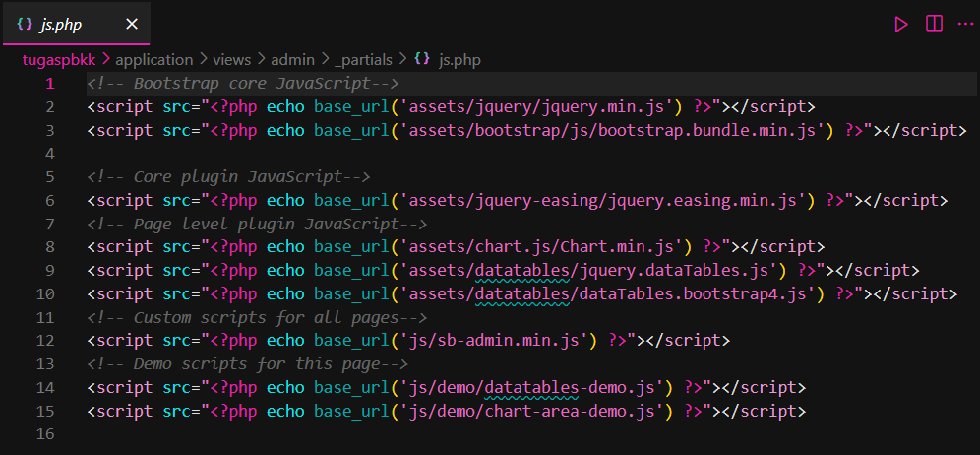Click line number 4 in gutter

coord(50,154)
